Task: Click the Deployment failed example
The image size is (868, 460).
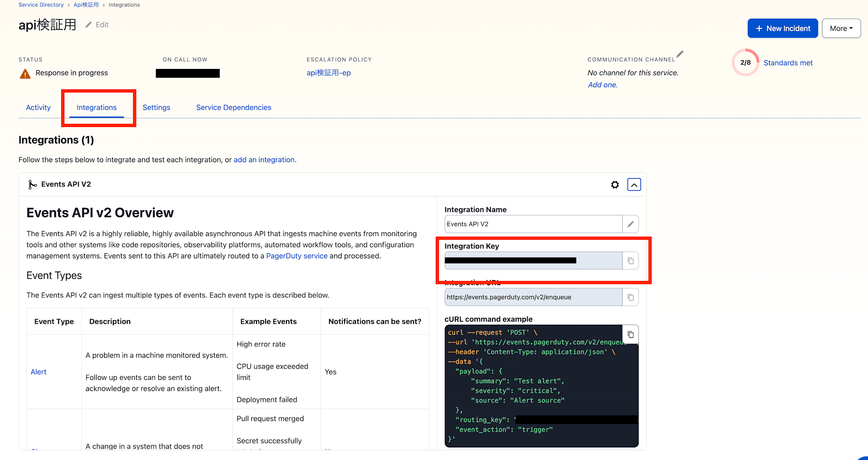Action: tap(267, 400)
